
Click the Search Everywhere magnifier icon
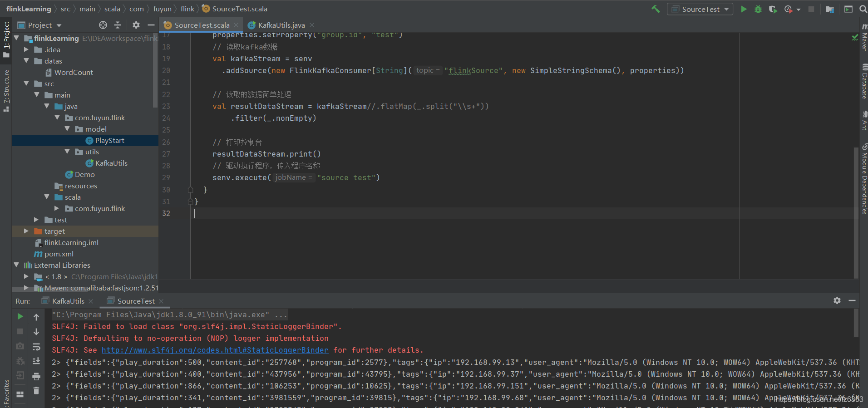(x=863, y=9)
